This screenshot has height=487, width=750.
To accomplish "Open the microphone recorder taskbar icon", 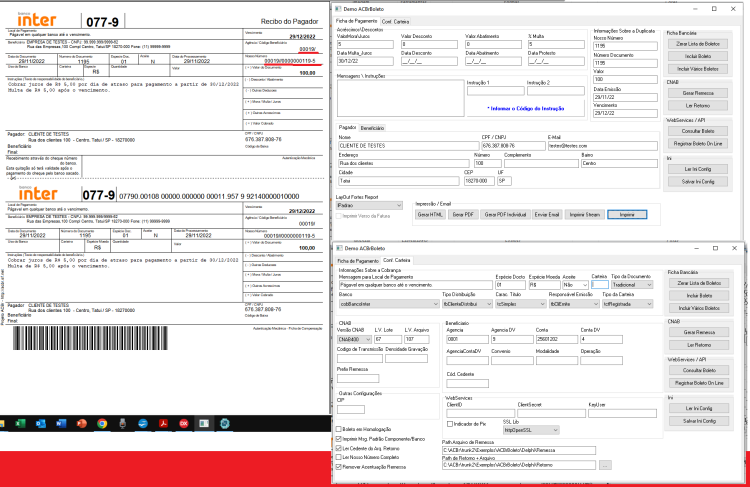I will coord(122,423).
